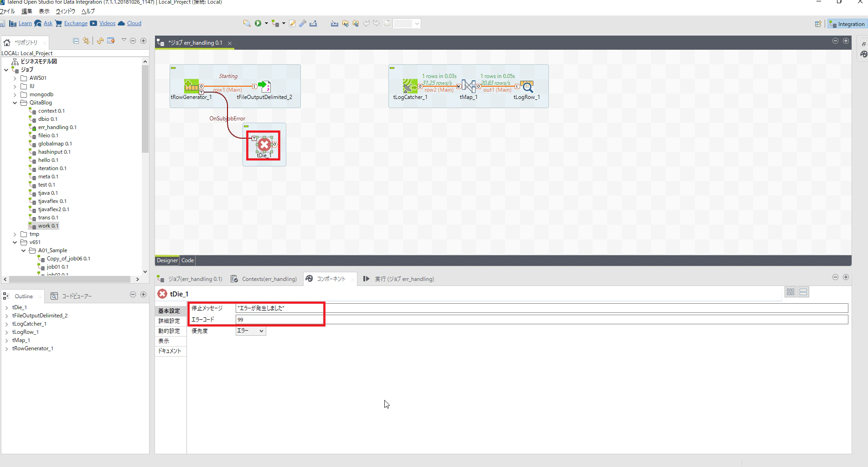Select 詳細設定 in component settings
868x467 pixels.
click(x=170, y=321)
